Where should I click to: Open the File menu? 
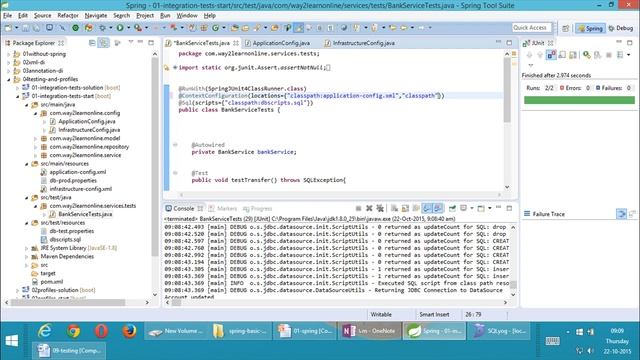tap(7, 16)
